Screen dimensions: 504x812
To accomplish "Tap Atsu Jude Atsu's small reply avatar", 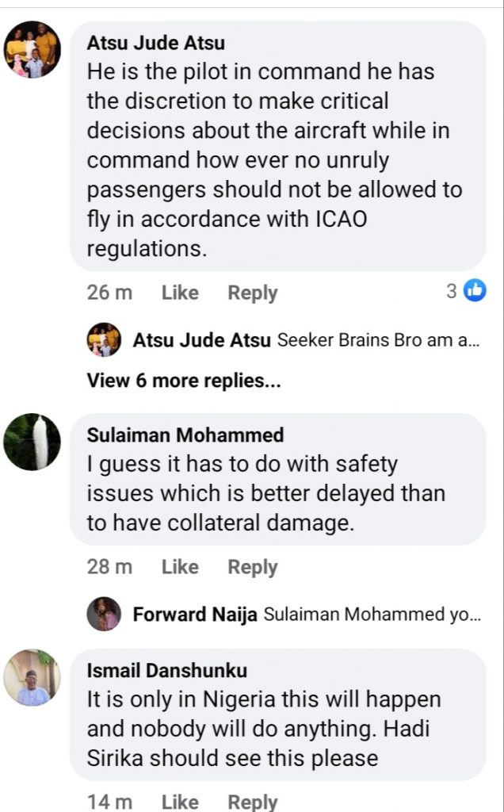I will (104, 340).
